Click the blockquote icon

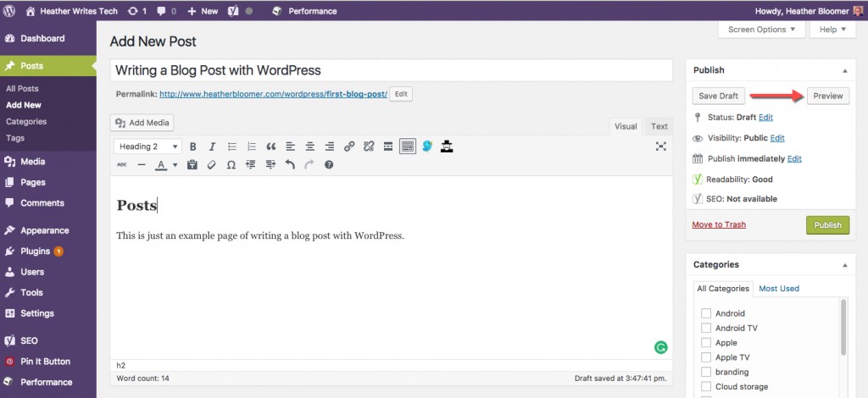[270, 146]
